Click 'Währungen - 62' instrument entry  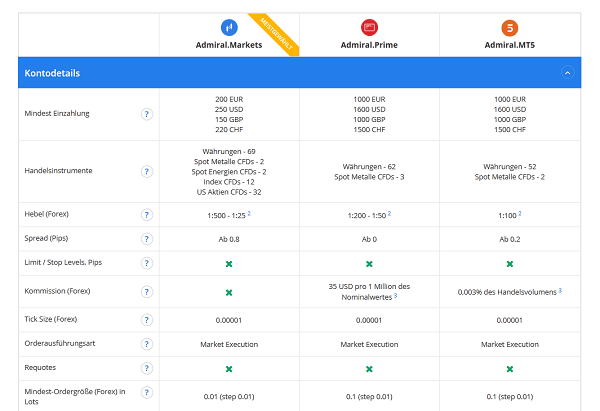click(369, 167)
